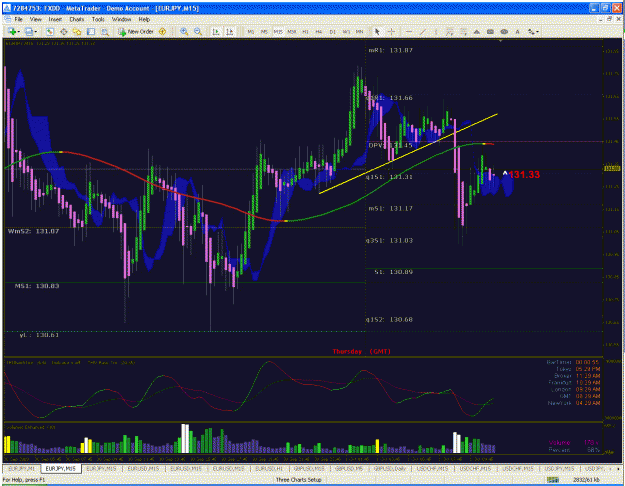Viewport: 625px width, 486px height.
Task: Switch to the EURUSD,H1 chart tab
Action: click(269, 468)
